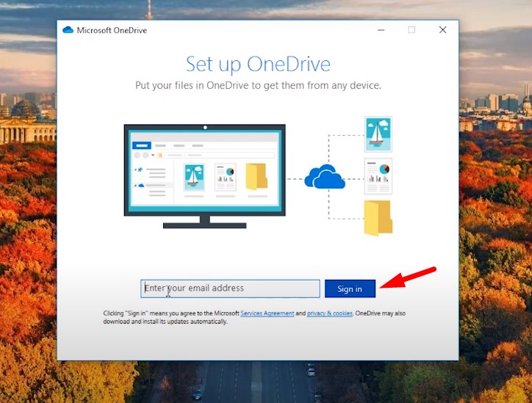Click the chart document inside the monitor
Viewport: 532px width, 403px height.
pos(225,177)
